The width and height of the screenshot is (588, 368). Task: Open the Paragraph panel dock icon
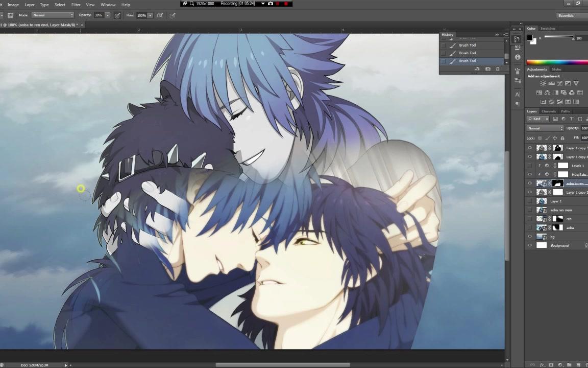[518, 104]
